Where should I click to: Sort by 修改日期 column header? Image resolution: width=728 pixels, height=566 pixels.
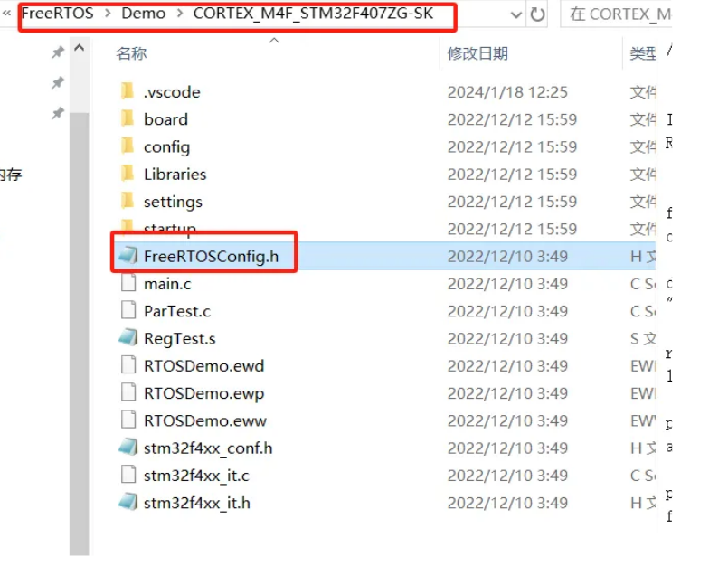click(x=477, y=53)
